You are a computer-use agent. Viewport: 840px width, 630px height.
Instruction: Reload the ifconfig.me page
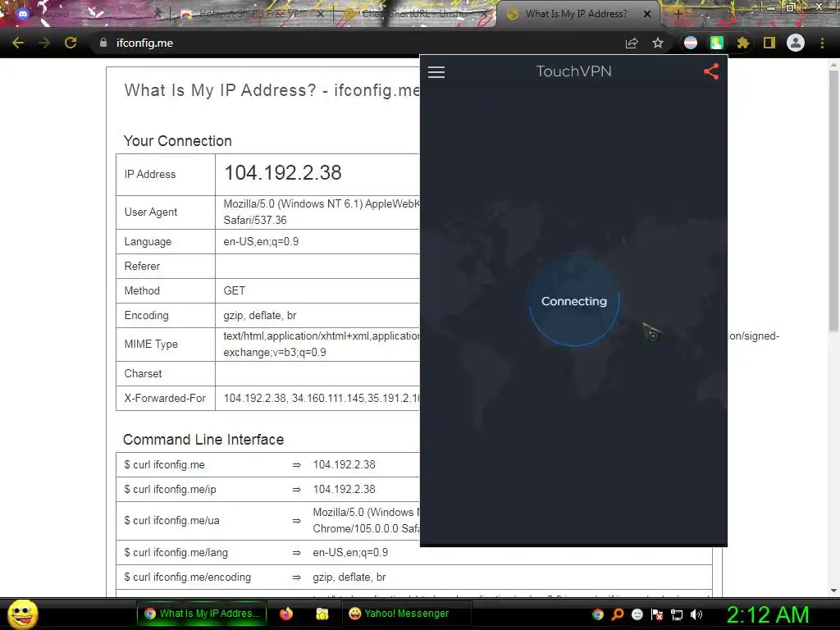71,43
